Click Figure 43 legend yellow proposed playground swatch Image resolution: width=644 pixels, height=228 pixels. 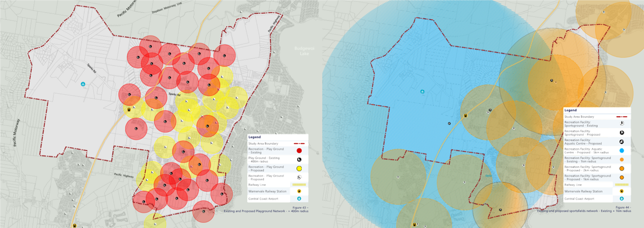pos(299,168)
